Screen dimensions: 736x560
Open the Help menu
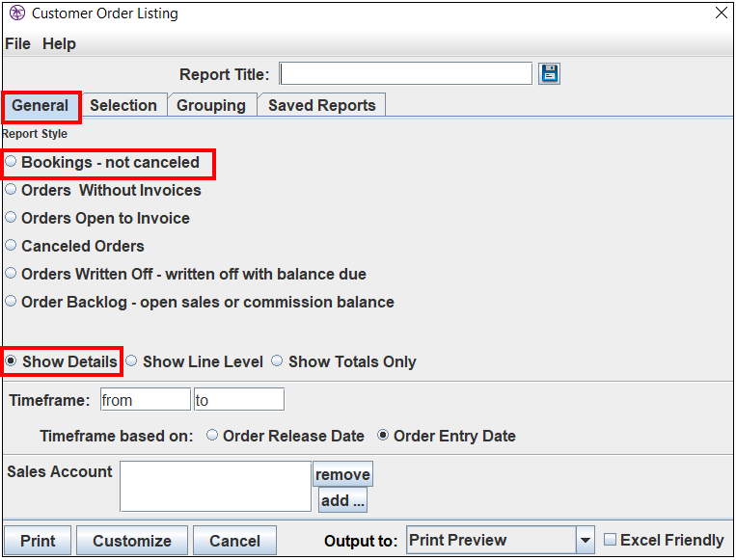point(59,43)
